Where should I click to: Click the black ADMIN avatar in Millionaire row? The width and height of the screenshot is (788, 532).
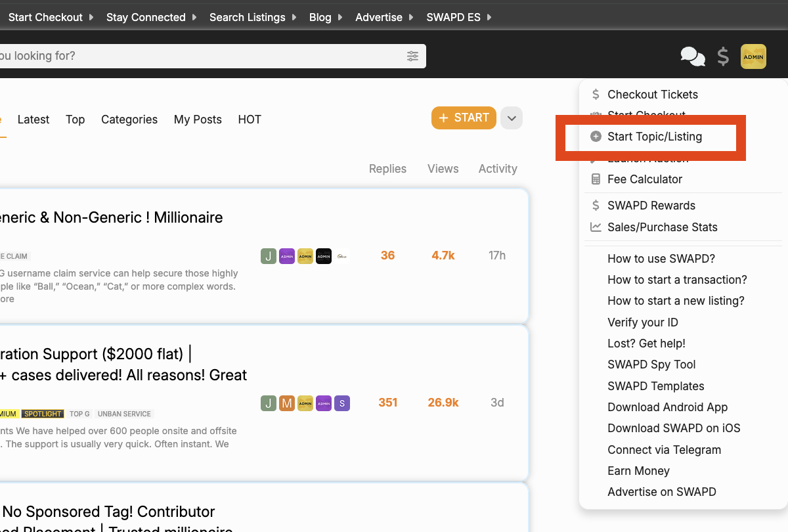point(324,256)
